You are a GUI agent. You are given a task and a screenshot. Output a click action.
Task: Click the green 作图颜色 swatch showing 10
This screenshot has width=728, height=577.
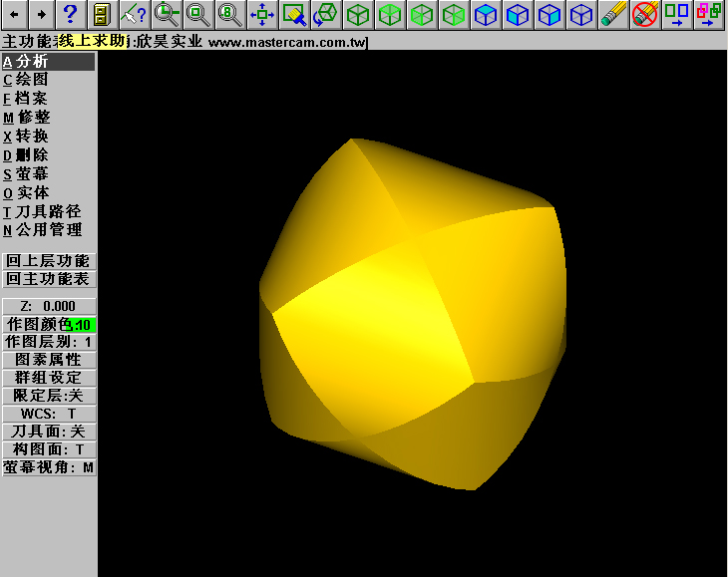click(x=81, y=325)
